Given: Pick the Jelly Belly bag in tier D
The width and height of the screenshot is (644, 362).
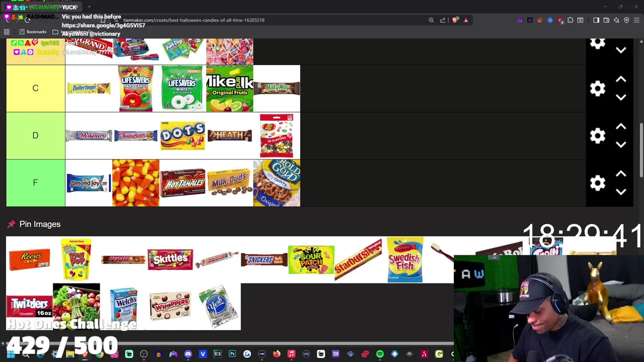Looking at the screenshot, I should tap(277, 136).
